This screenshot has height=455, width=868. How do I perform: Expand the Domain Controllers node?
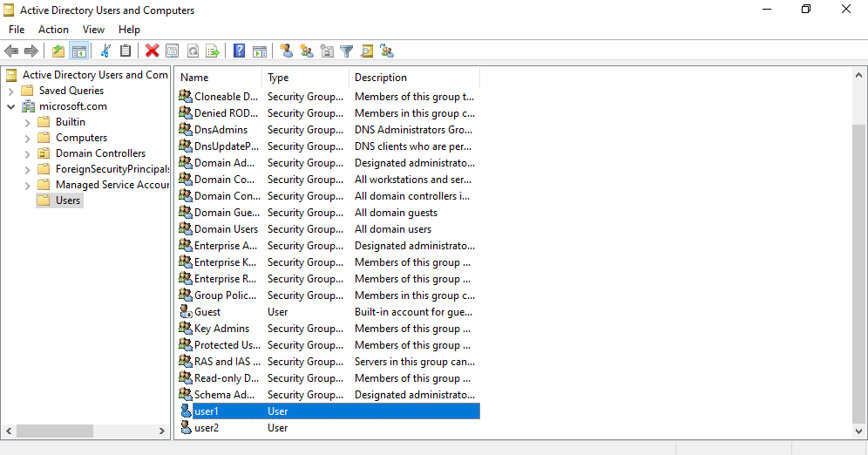coord(27,154)
